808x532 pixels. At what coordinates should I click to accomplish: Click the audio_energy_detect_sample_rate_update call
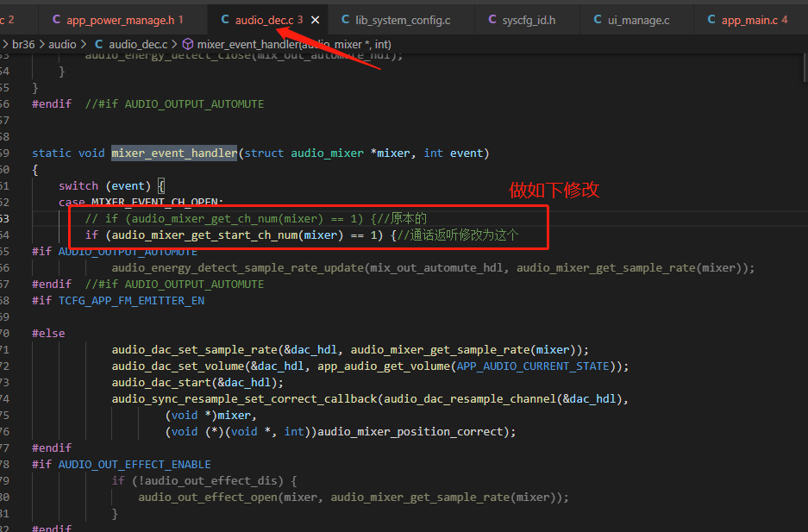pos(239,268)
